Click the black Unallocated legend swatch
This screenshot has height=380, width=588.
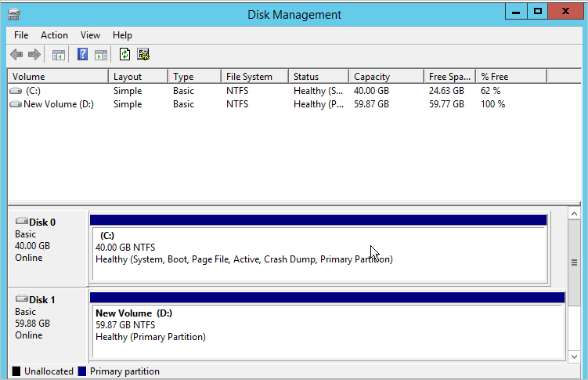click(16, 371)
